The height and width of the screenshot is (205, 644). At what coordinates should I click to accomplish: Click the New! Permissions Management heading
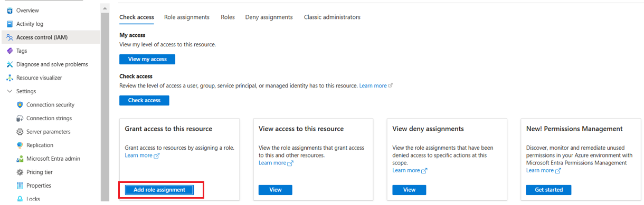point(574,129)
